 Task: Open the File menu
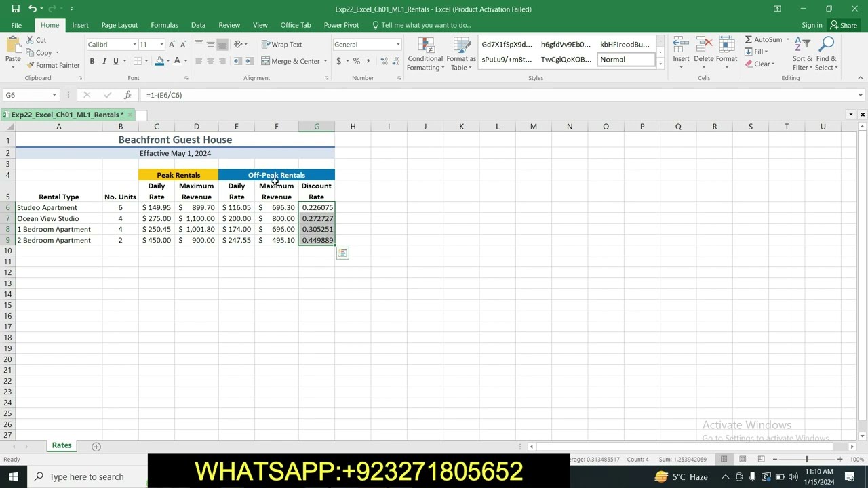tap(16, 25)
